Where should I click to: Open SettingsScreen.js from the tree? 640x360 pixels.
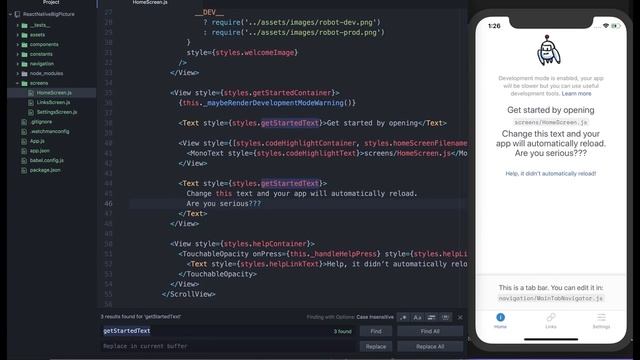point(57,112)
